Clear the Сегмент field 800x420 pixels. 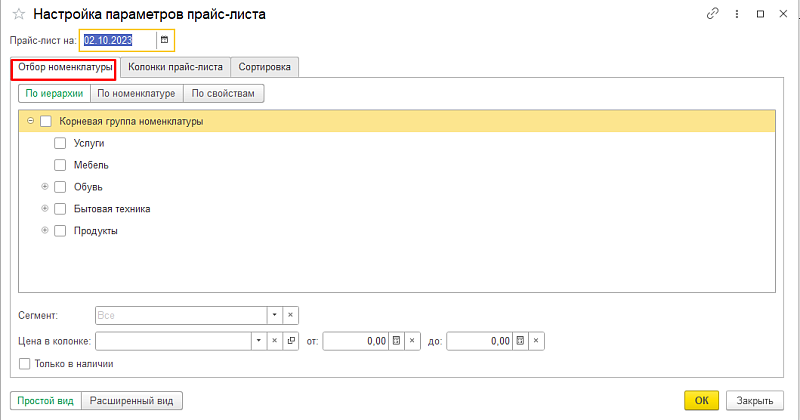(291, 315)
